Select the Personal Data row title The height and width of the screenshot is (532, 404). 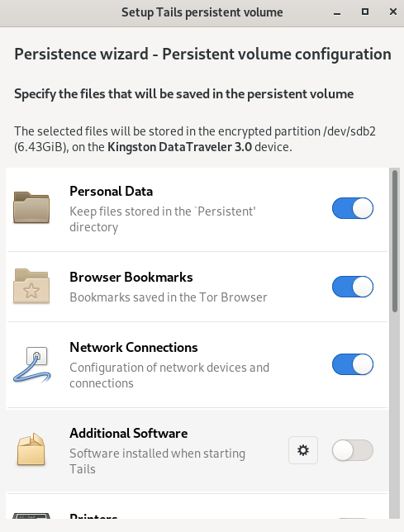coord(111,192)
